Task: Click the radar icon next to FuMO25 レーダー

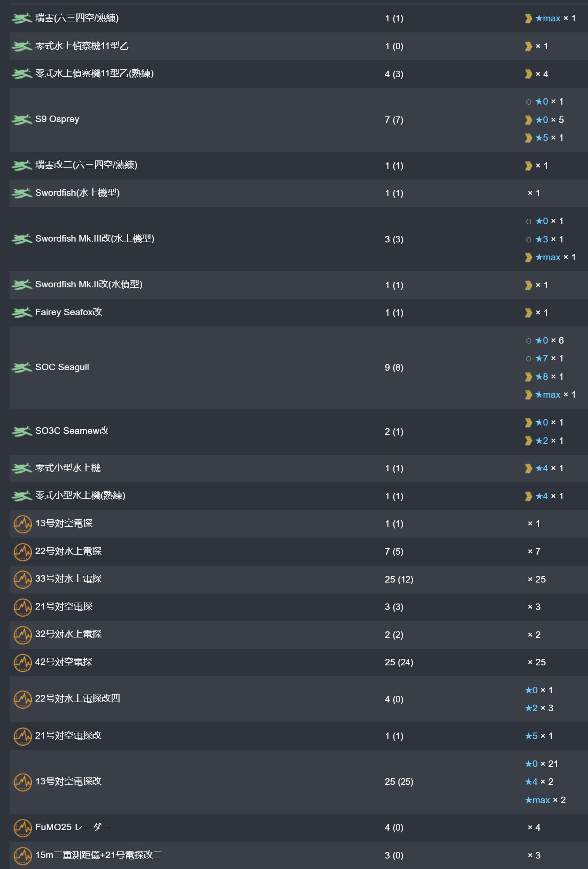Action: point(23,828)
